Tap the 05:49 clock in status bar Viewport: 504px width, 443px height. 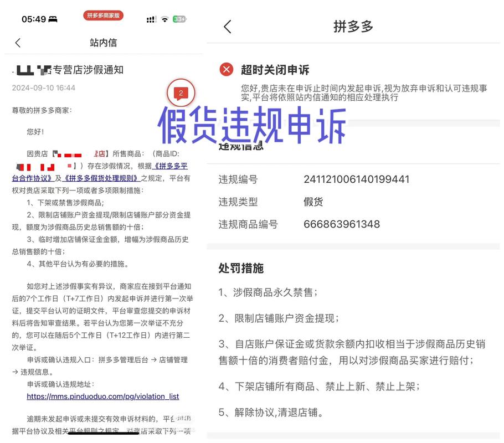point(34,19)
